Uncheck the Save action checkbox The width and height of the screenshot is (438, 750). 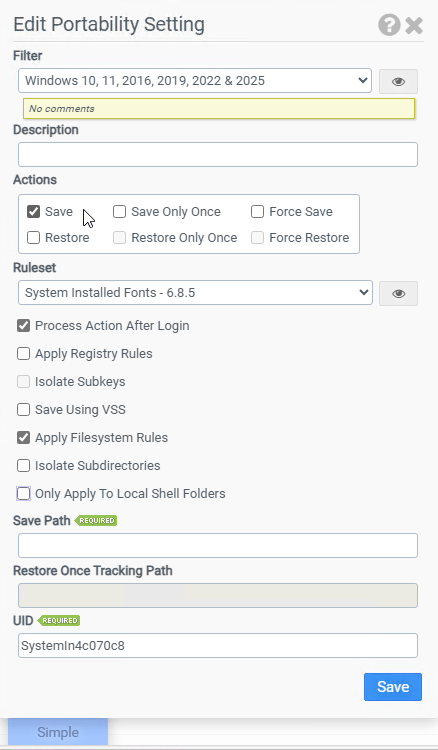pyautogui.click(x=33, y=211)
